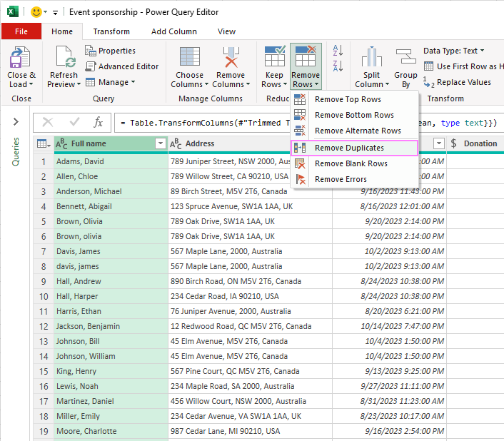
Task: Choose Remove Alternate Rows
Action: click(x=355, y=131)
